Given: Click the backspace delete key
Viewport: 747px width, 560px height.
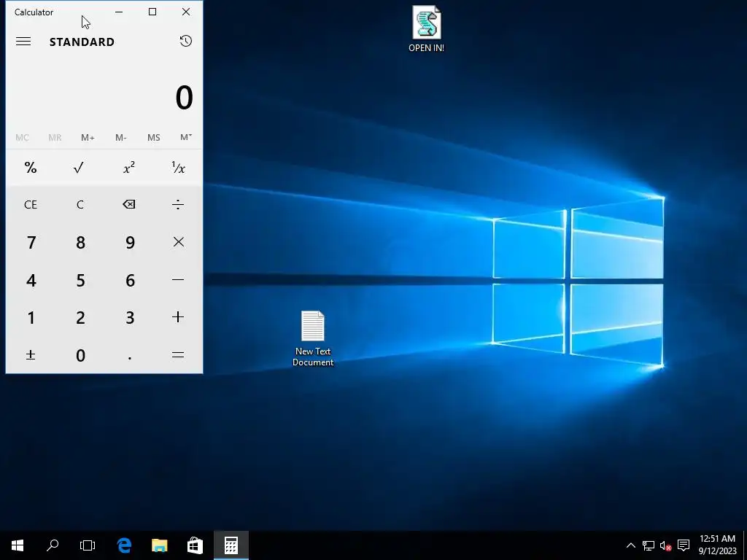Looking at the screenshot, I should point(129,204).
